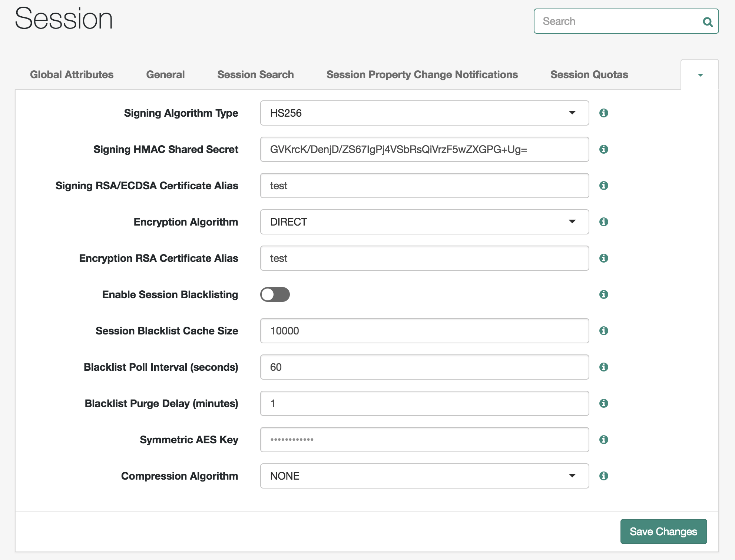Click Session Blacklist Cache Size field
This screenshot has width=735, height=560.
425,331
